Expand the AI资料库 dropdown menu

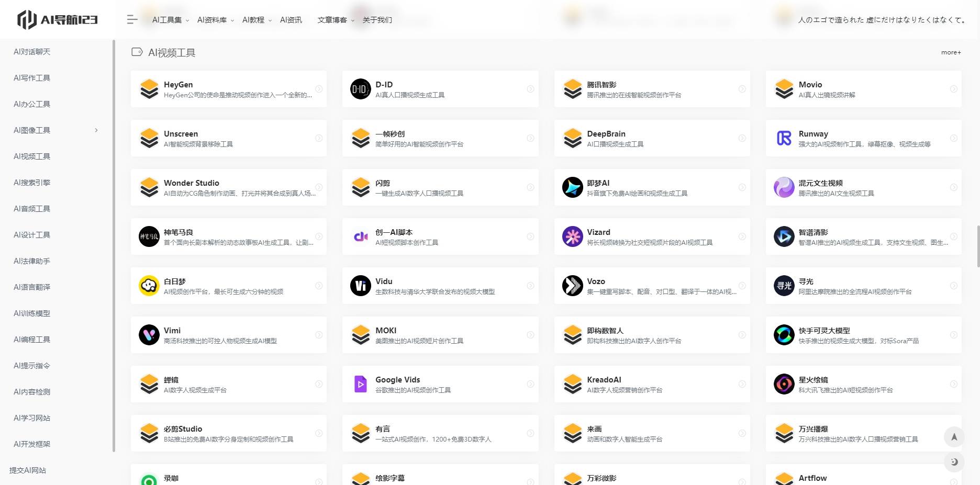216,20
